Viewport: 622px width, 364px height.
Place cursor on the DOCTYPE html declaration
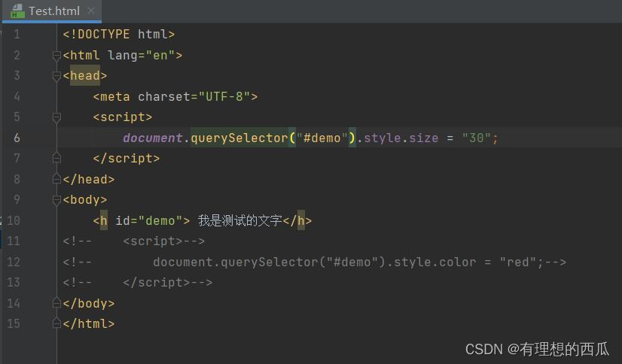(119, 35)
